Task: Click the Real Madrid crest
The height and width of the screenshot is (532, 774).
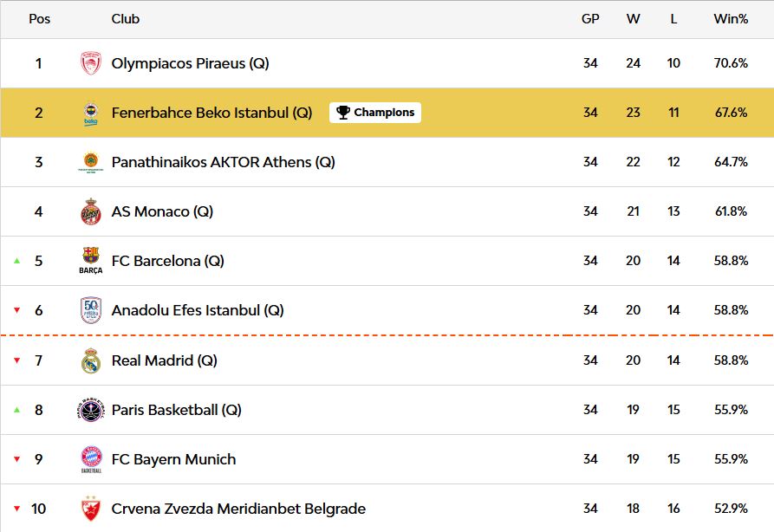Action: click(91, 360)
